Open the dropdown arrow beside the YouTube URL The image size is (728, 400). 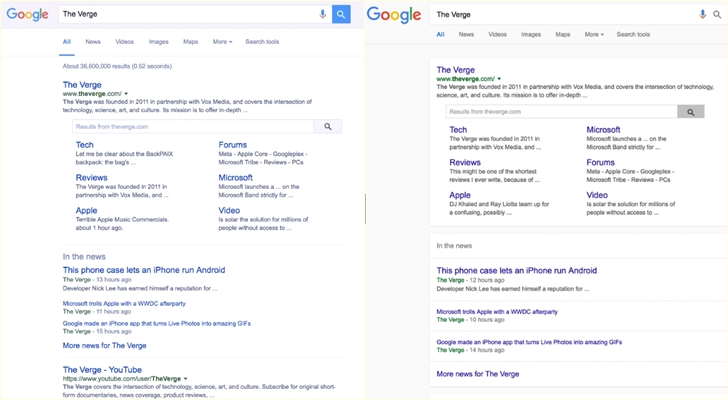(185, 379)
